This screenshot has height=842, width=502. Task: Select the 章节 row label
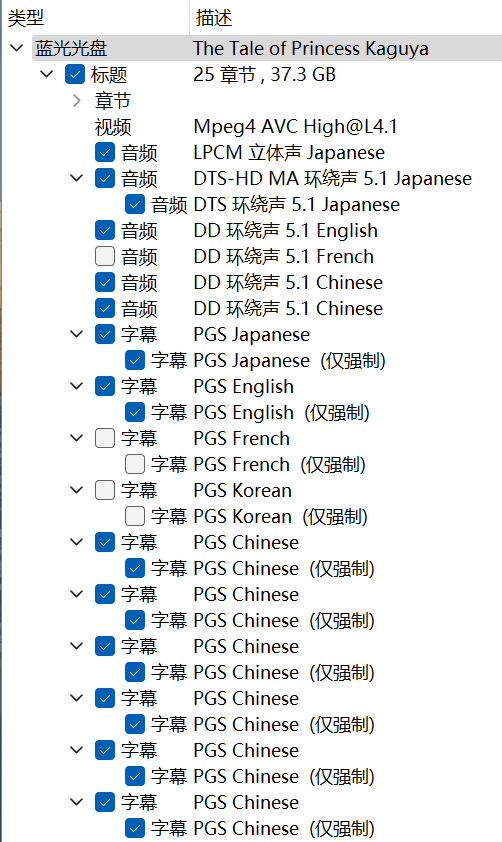pos(113,100)
